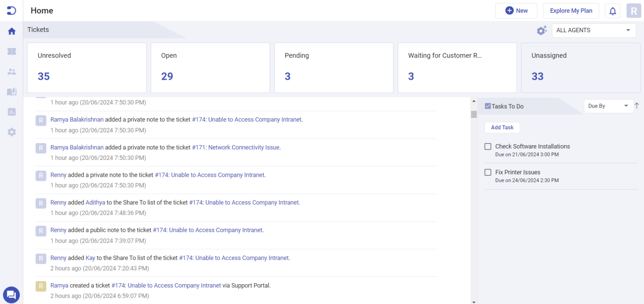644x304 pixels.
Task: Open the profile avatar menu
Action: tap(633, 10)
